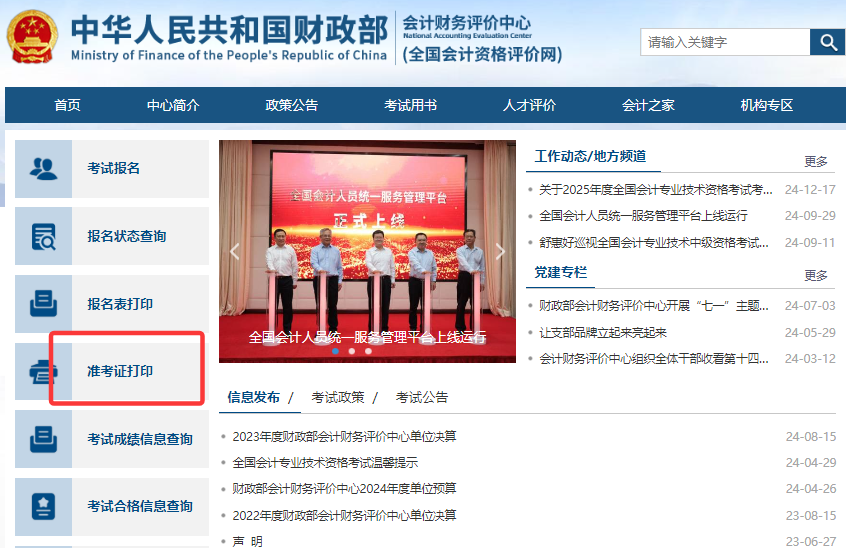Advance the carousel with right arrow

500,251
